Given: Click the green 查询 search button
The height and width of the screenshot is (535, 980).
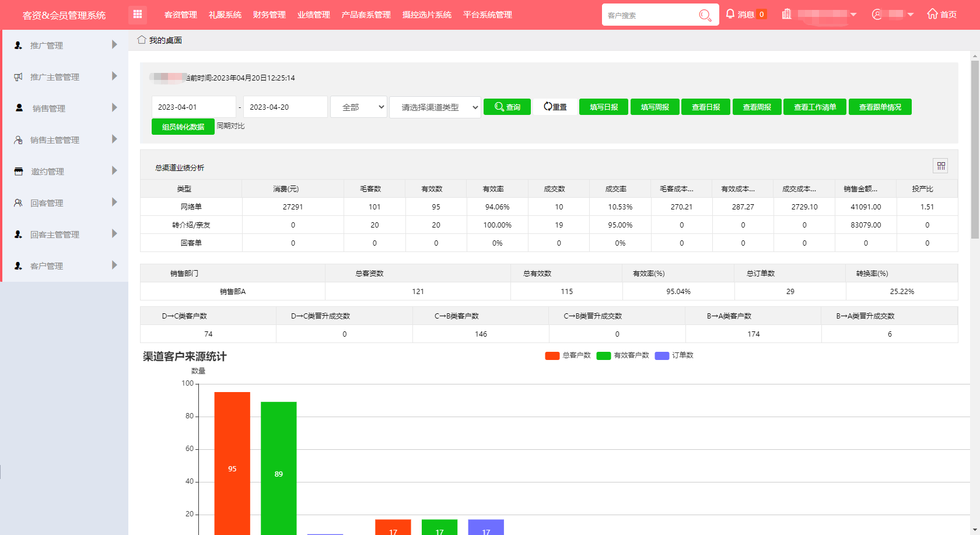Looking at the screenshot, I should coord(507,107).
